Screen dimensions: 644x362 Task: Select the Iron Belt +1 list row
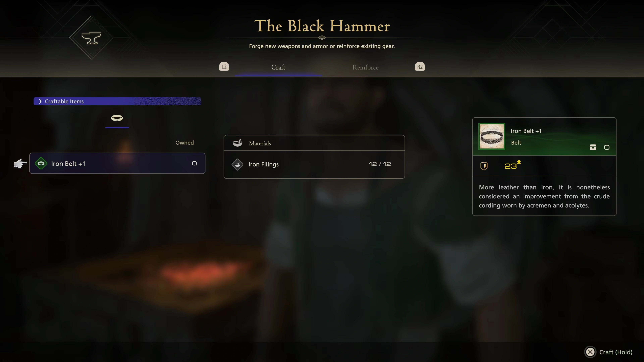tap(117, 163)
